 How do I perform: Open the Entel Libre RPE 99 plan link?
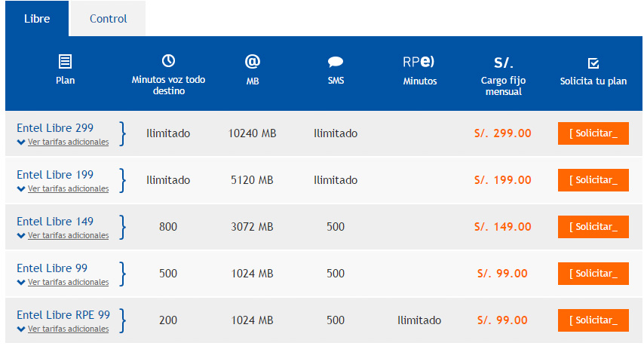(63, 315)
